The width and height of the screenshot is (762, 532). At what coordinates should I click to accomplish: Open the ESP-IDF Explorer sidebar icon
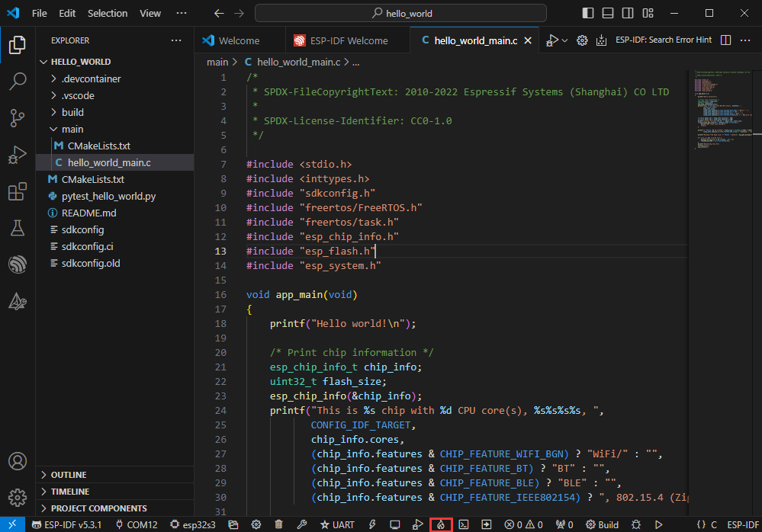(17, 264)
